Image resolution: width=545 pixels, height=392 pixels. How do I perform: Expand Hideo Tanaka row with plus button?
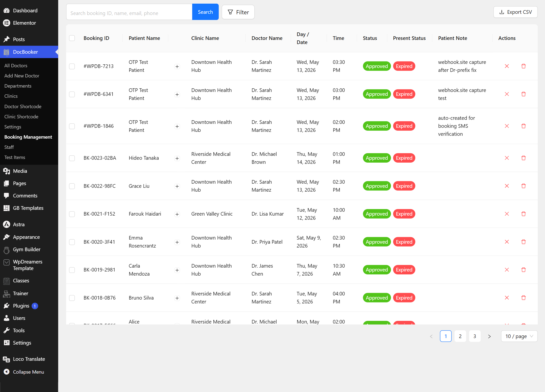[177, 158]
